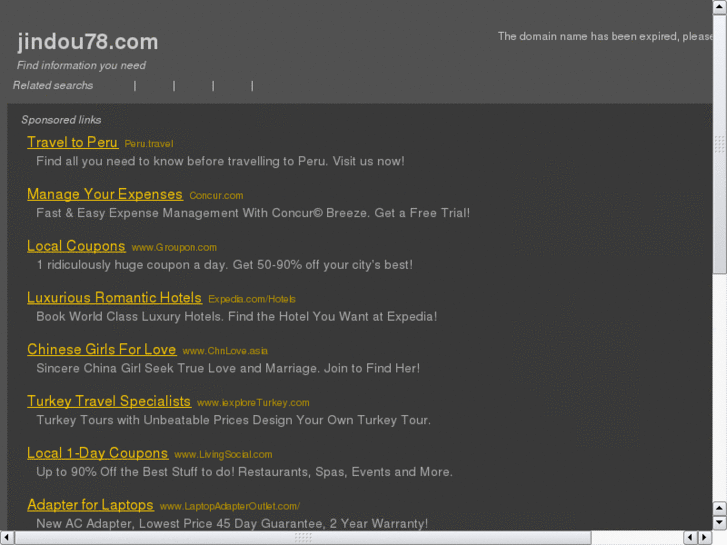Click the jindou78.com site title
727x545 pixels.
coord(88,42)
